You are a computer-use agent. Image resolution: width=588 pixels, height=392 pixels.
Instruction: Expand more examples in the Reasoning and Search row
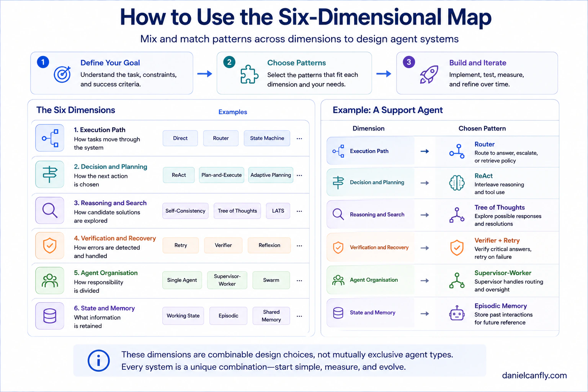[299, 211]
